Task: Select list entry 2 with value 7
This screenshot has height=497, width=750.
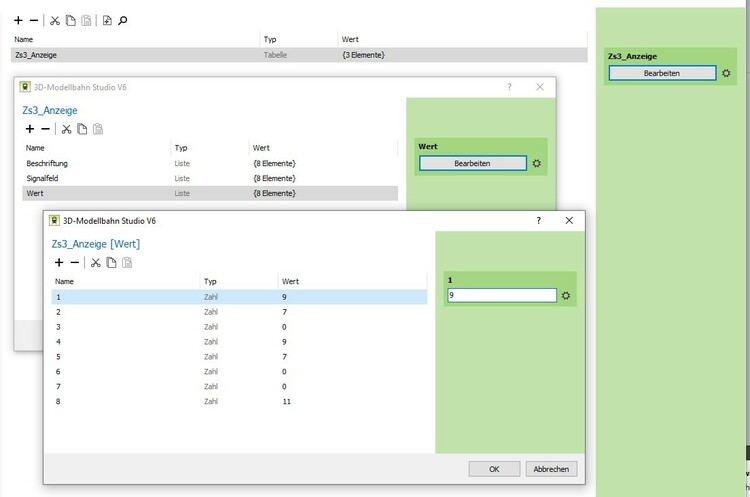Action: tap(239, 312)
